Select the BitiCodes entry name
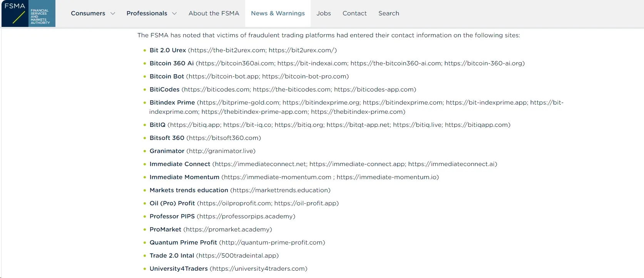644x278 pixels. tap(164, 90)
